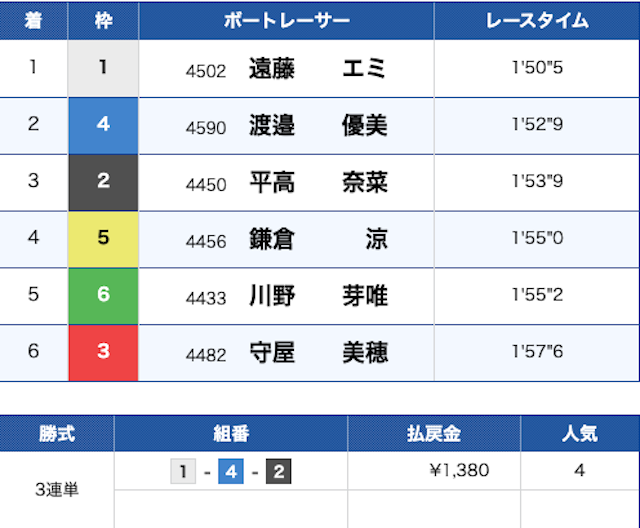Viewport: 640px width, 528px height.
Task: Click the small blue 4 icon in combination
Action: [231, 470]
